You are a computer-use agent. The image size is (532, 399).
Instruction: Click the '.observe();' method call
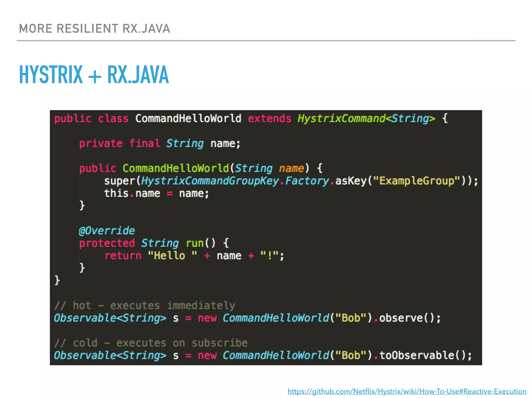pos(407,318)
